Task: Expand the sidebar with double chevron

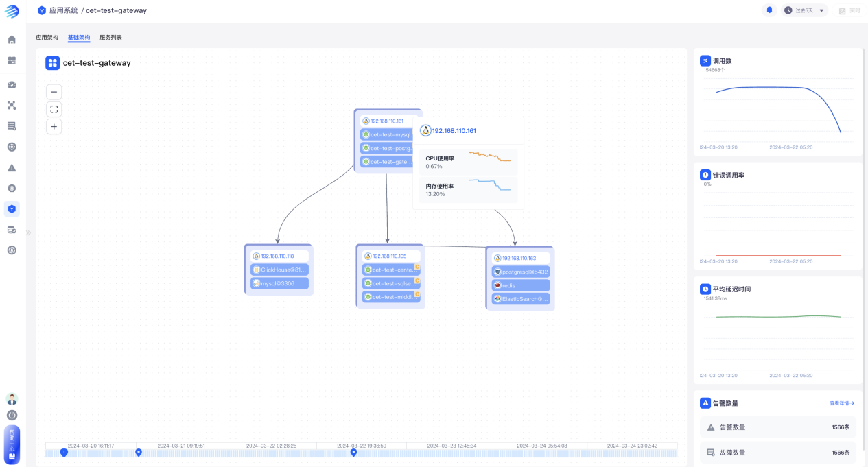Action: point(29,232)
